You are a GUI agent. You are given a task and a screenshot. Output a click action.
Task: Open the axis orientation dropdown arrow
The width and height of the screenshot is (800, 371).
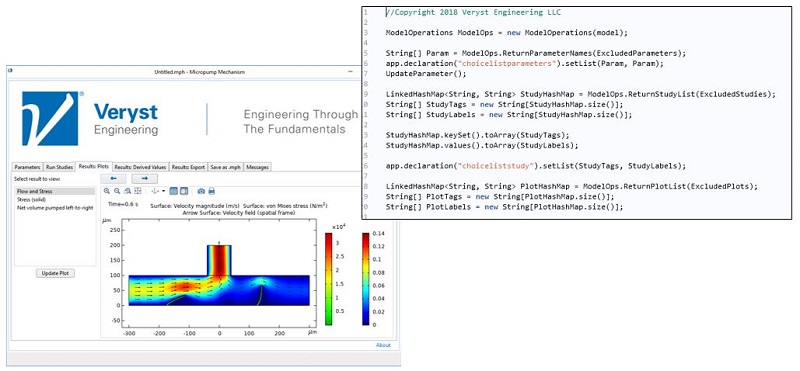(164, 191)
